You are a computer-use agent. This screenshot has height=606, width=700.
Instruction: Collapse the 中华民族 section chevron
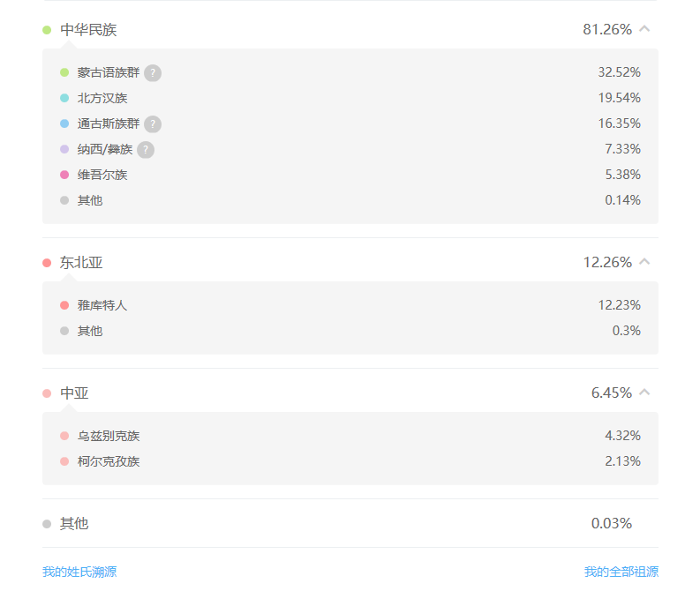click(x=644, y=29)
